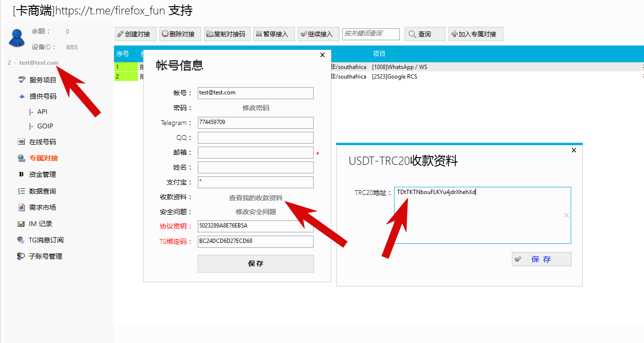Click the TG消息订阅 icon
This screenshot has height=343, width=644.
tap(21, 240)
